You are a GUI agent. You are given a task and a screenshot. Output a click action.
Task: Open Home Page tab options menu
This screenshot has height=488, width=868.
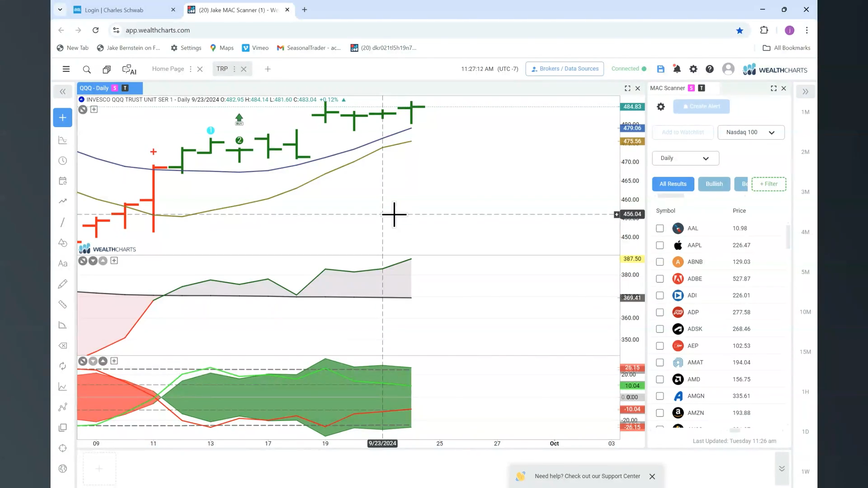[190, 69]
